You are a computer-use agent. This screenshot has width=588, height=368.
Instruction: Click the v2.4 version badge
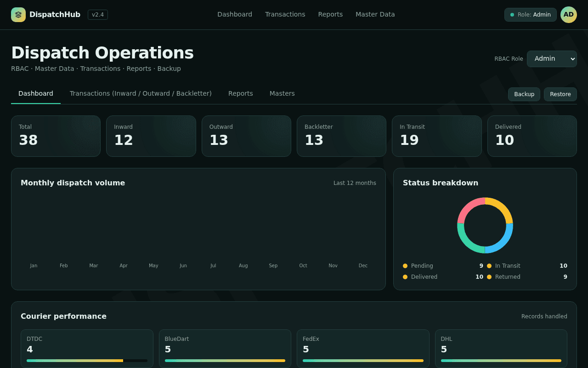(98, 15)
